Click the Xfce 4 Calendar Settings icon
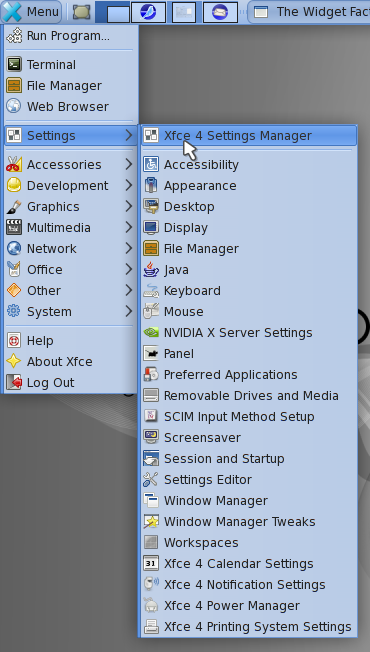The height and width of the screenshot is (652, 370). [151, 563]
